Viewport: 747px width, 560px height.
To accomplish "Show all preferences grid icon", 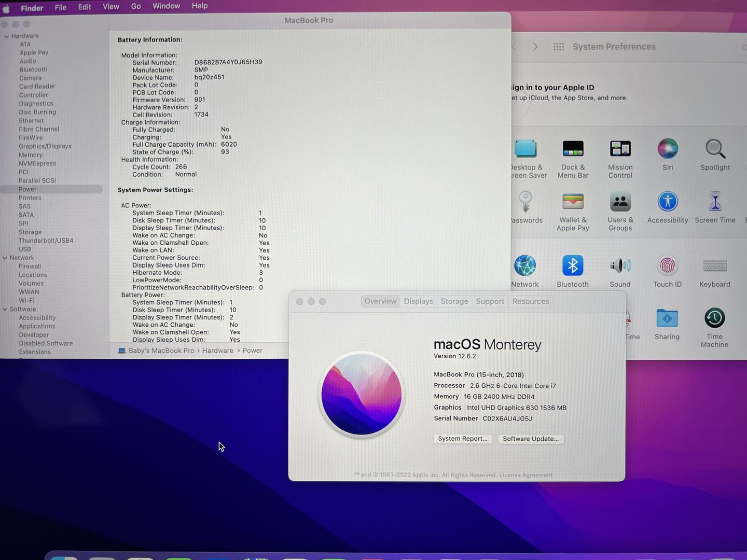I will point(559,47).
